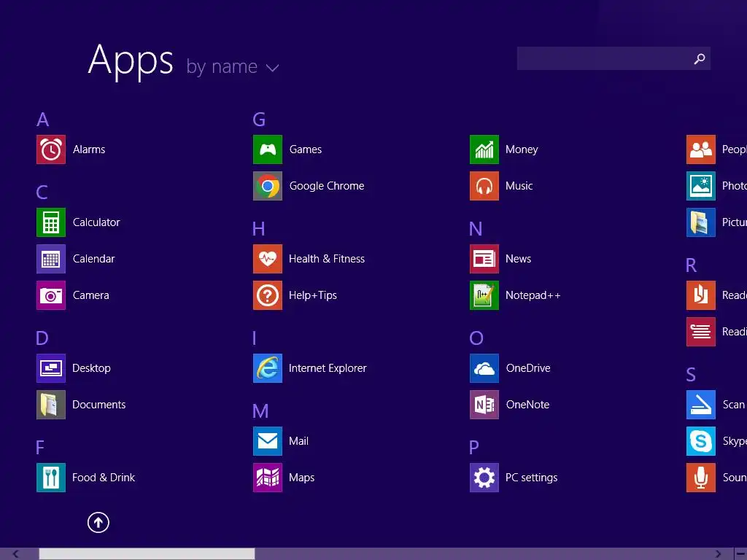Open the News app icon
This screenshot has height=560, width=747.
tap(484, 259)
